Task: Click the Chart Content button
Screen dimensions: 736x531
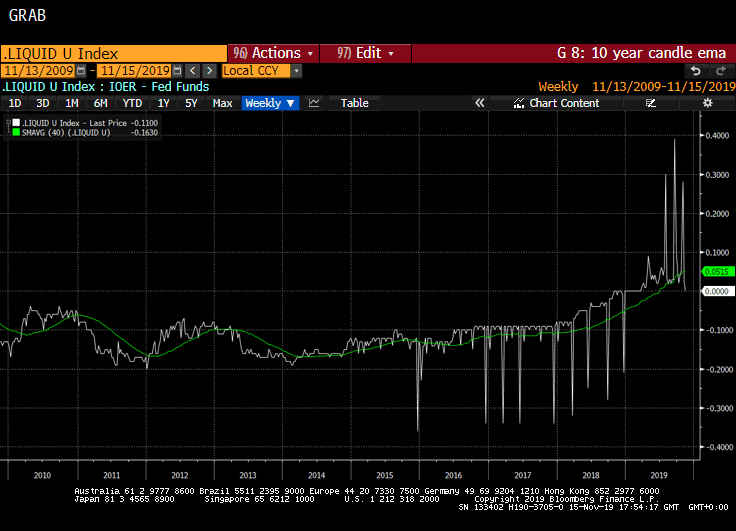Action: tap(564, 103)
